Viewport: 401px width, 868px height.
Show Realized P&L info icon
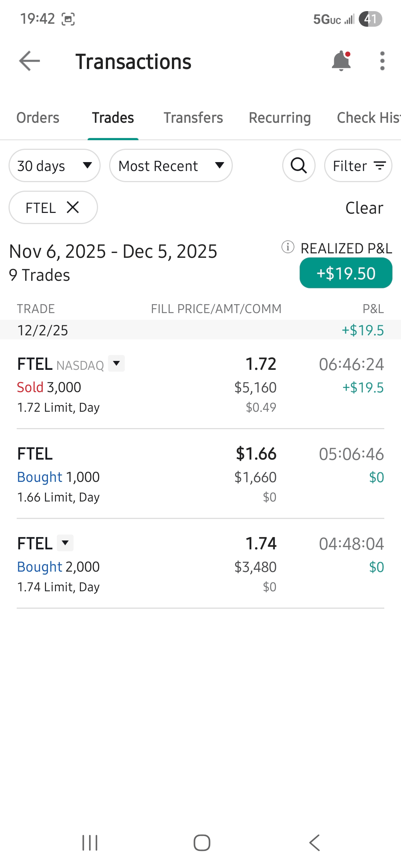point(288,247)
